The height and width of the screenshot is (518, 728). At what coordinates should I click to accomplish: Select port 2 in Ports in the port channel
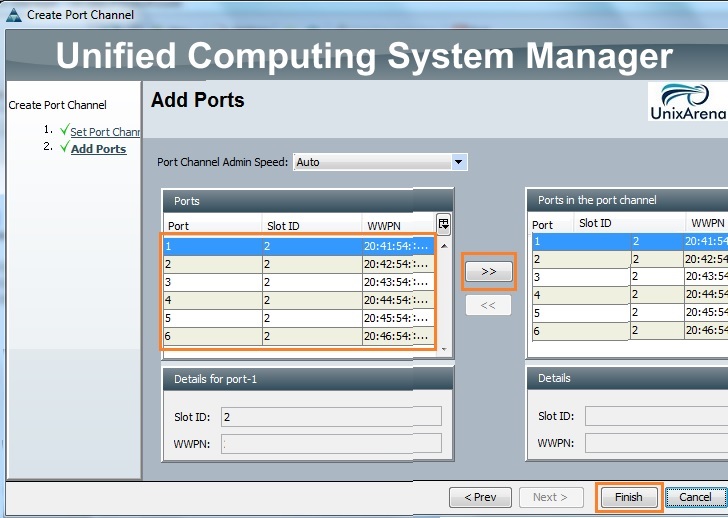click(630, 259)
